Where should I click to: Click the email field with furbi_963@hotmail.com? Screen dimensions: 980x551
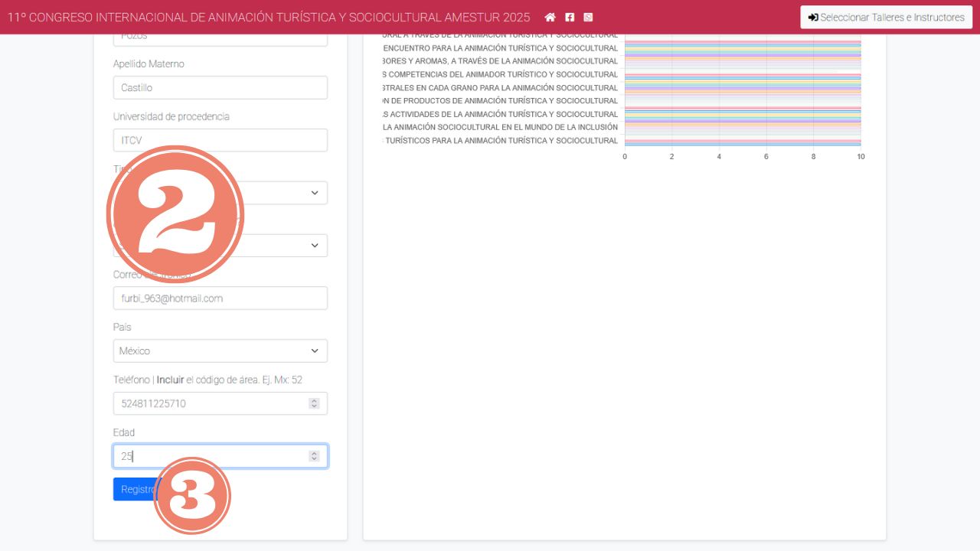click(220, 298)
